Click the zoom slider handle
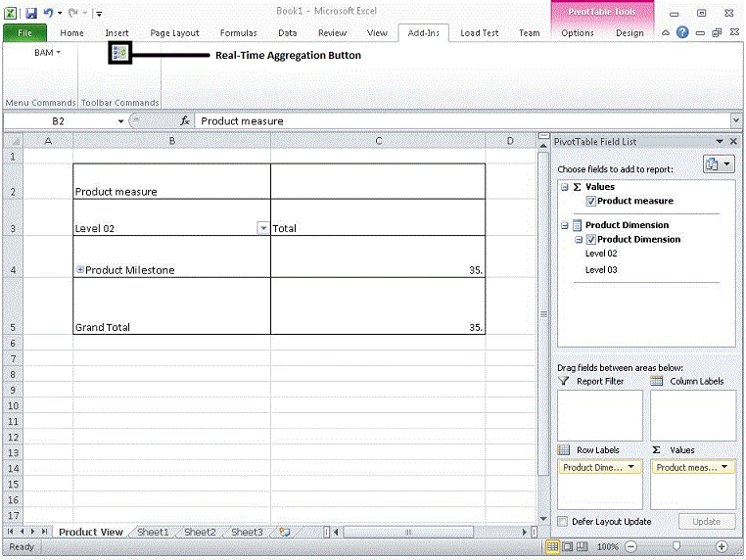This screenshot has width=746, height=560. (x=676, y=546)
